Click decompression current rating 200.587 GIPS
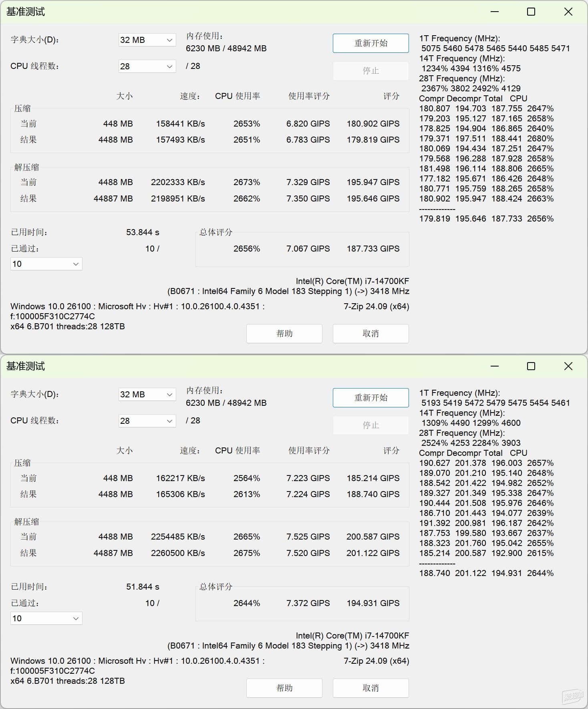 (x=373, y=537)
